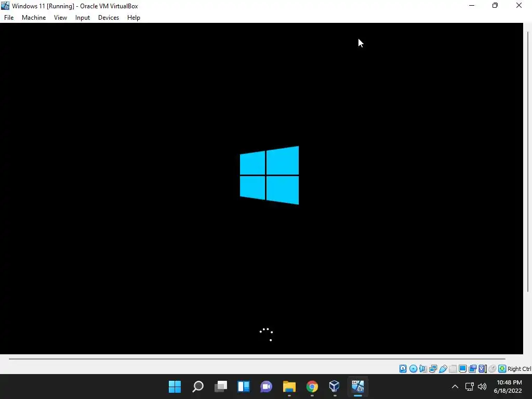Click the CPU virtualization status icon

point(483,368)
